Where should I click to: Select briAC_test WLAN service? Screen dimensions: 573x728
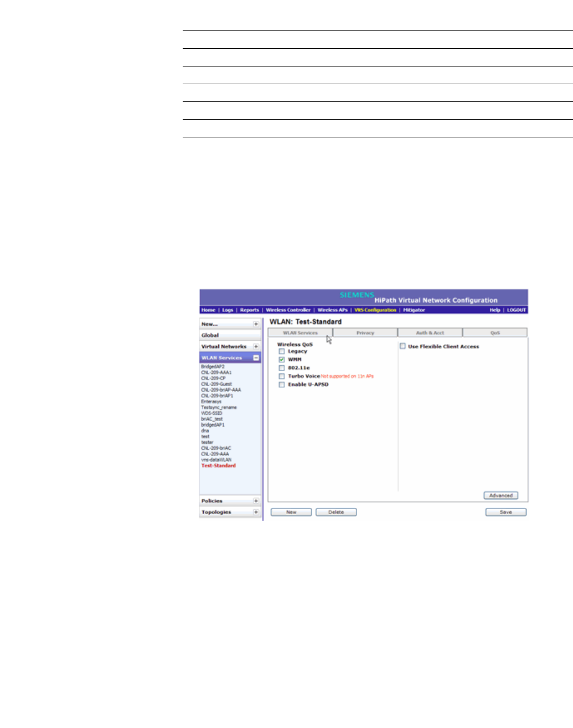tap(211, 419)
